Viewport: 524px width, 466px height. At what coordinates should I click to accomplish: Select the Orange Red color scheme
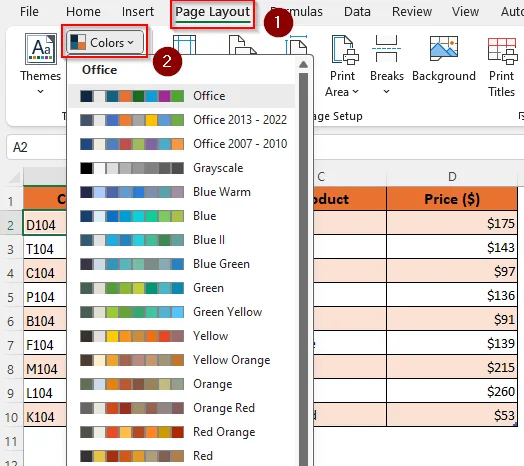[x=181, y=408]
